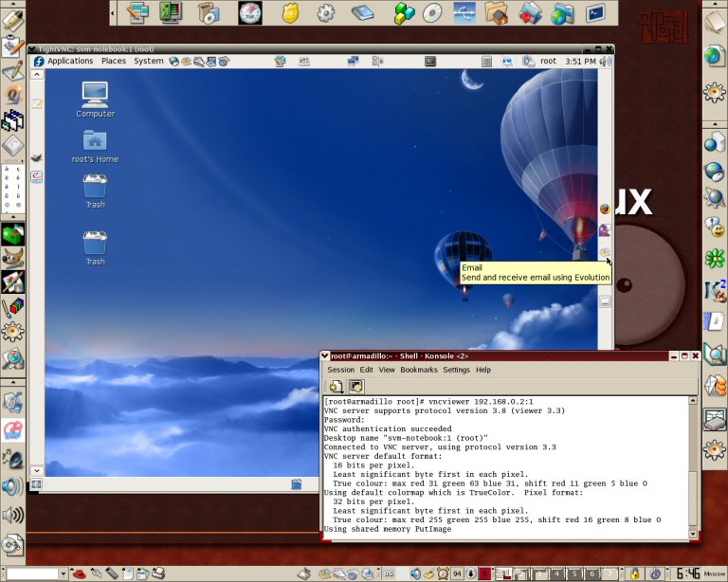Open the System menu in VNC desktop
728x582 pixels.
pos(149,61)
